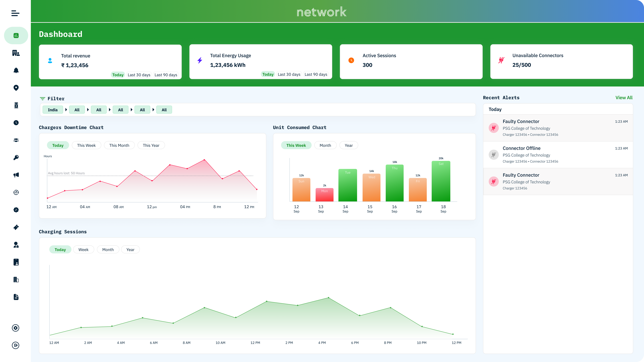Open the bell notifications sidebar icon
The image size is (644, 362).
[16, 70]
